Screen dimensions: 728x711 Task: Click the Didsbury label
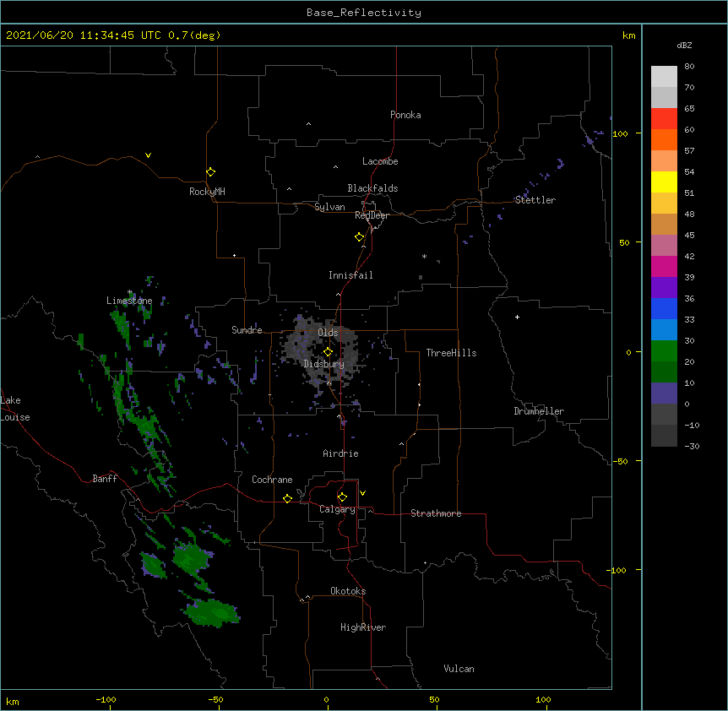coord(324,364)
